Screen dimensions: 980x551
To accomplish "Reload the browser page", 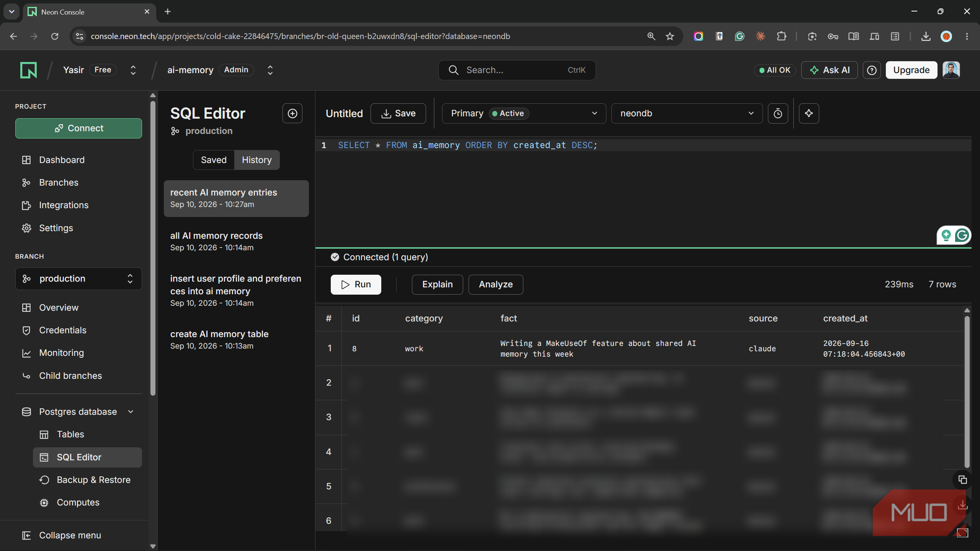I will click(x=55, y=36).
